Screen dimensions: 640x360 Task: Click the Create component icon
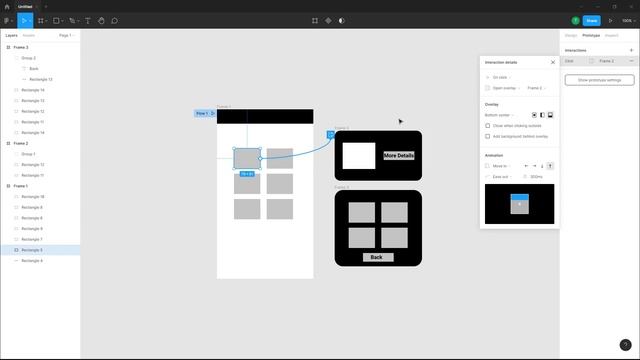(x=328, y=21)
